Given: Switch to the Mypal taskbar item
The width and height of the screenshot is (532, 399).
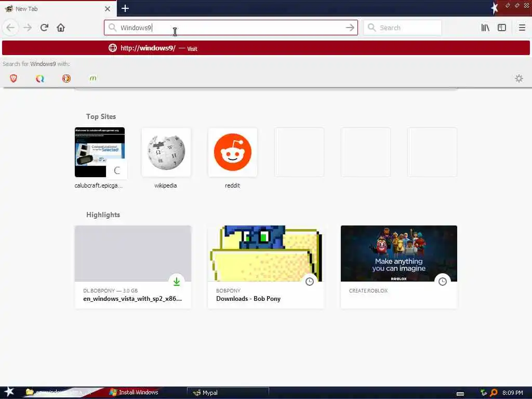Looking at the screenshot, I should coord(228,393).
